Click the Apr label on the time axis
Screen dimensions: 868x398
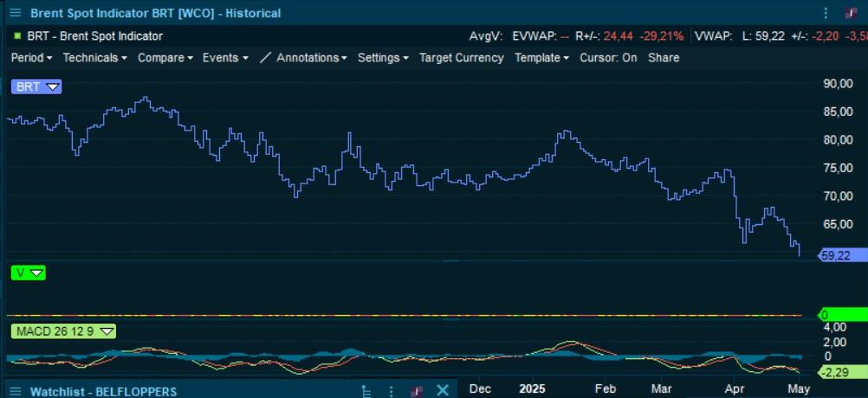pos(735,388)
